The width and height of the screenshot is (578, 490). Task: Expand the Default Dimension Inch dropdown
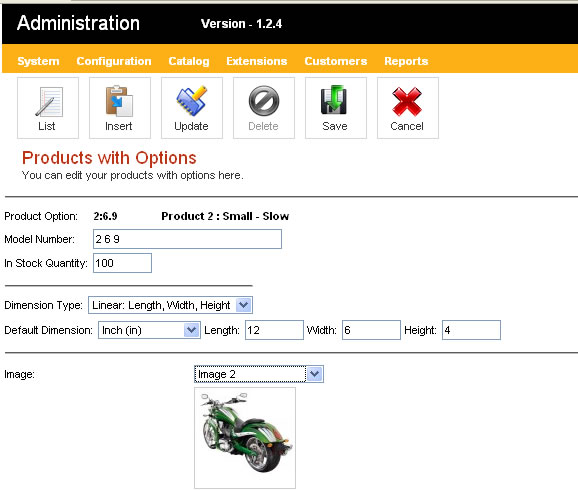pyautogui.click(x=149, y=330)
